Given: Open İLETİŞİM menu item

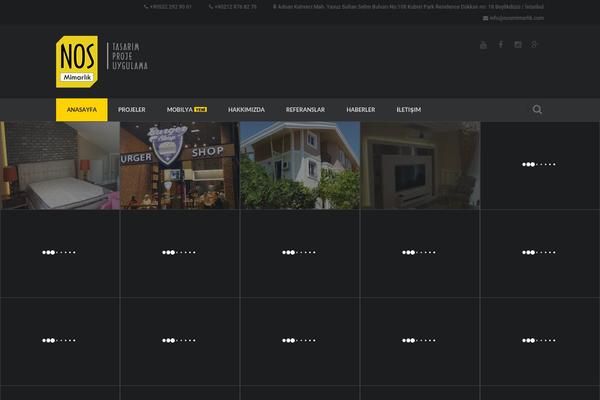Looking at the screenshot, I should click(x=409, y=110).
